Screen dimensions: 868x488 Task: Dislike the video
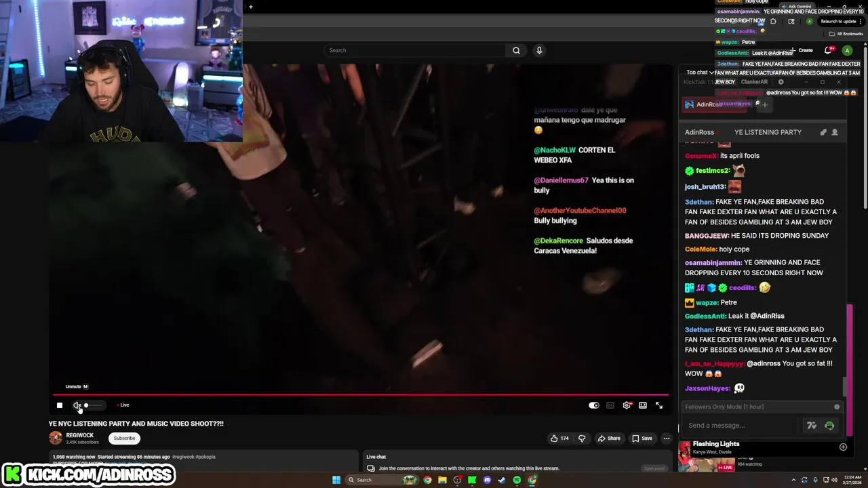pyautogui.click(x=581, y=439)
